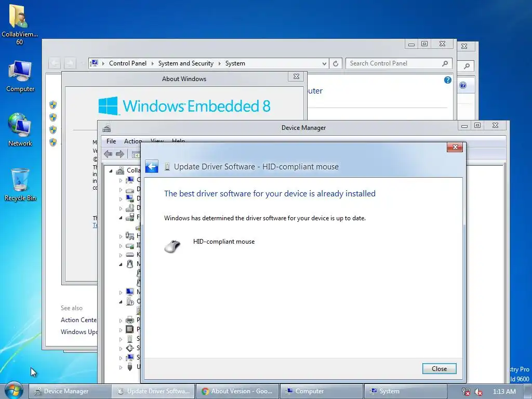Click the Windows Start orb
Screen dimensions: 532x399
(x=14, y=391)
